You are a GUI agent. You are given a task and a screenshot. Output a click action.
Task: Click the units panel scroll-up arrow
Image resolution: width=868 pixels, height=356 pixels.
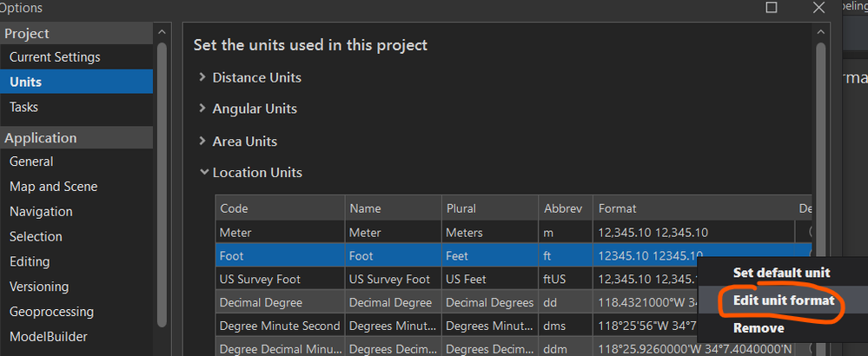tap(820, 33)
